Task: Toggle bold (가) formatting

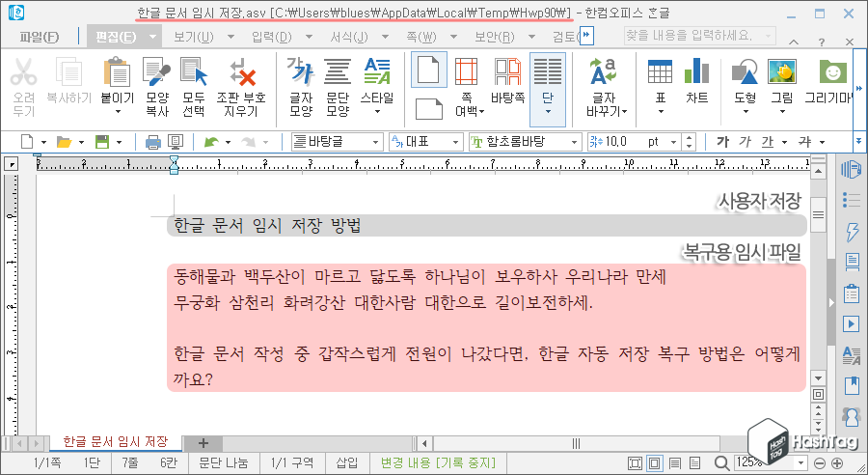Action: click(722, 142)
